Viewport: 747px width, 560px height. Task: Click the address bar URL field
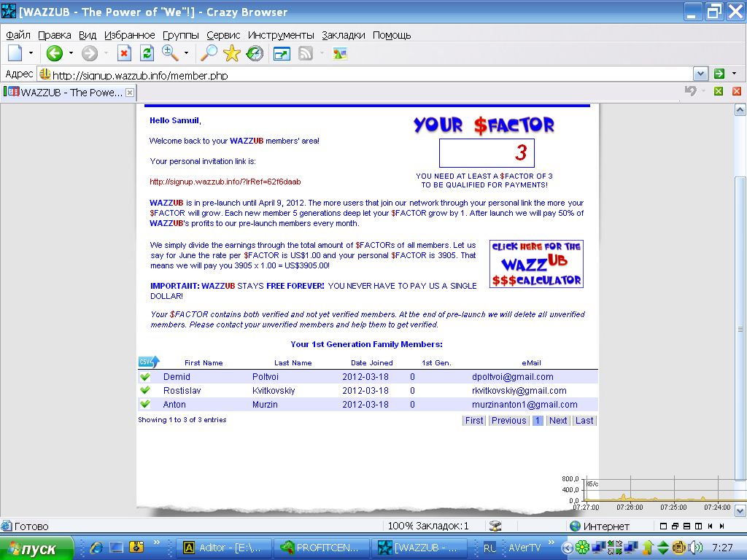click(x=365, y=74)
